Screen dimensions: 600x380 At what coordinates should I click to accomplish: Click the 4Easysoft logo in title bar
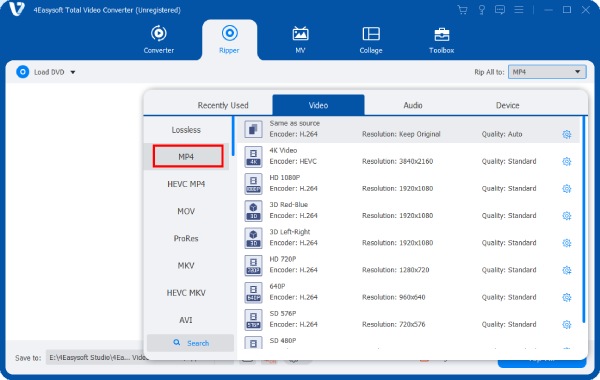click(17, 9)
